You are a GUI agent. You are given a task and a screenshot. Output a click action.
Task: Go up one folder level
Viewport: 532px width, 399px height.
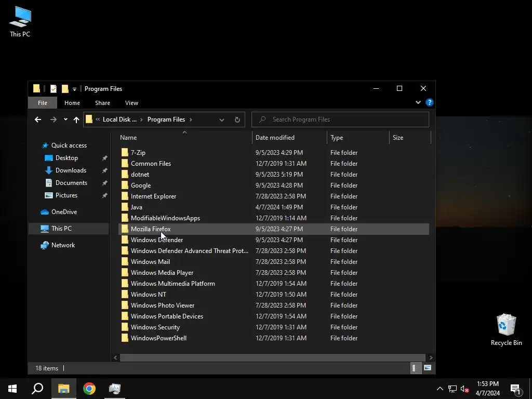76,119
